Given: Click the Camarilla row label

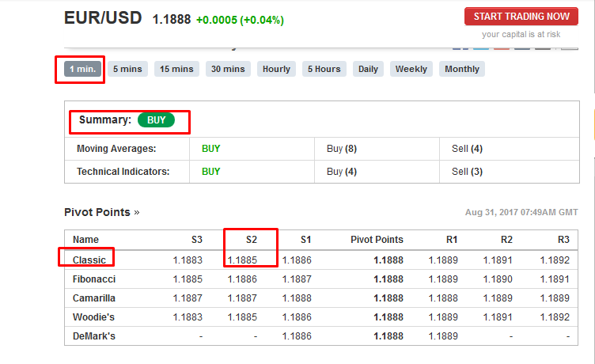Looking at the screenshot, I should pyautogui.click(x=95, y=298).
